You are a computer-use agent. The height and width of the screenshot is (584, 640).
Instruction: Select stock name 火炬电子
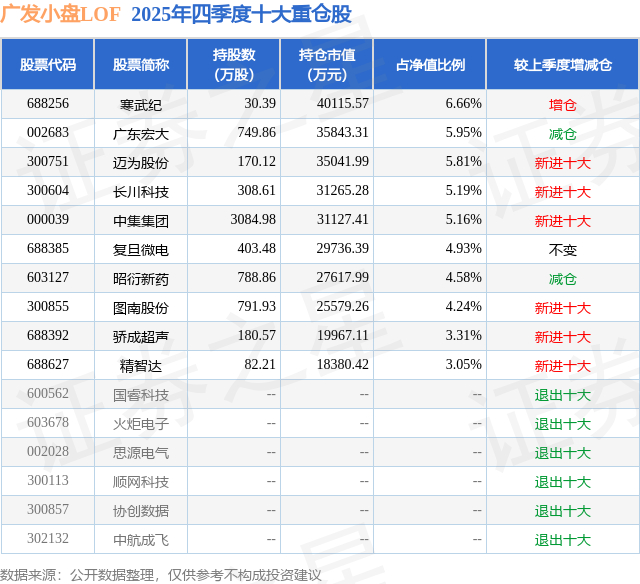(x=141, y=424)
